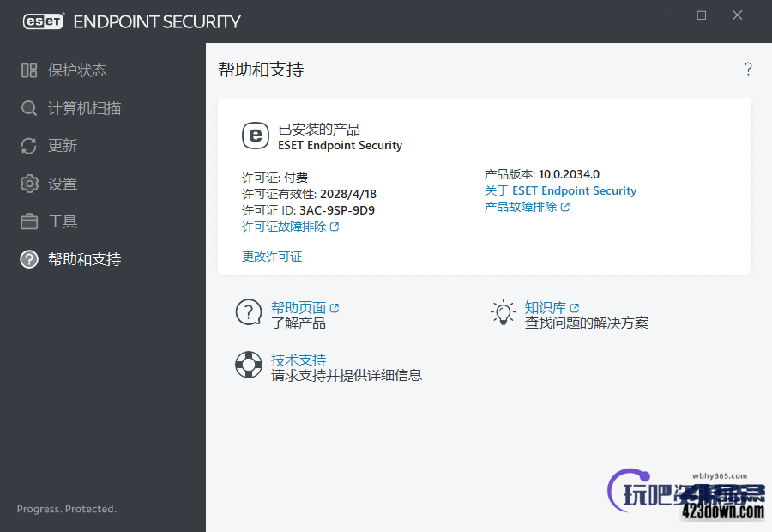This screenshot has height=532, width=772.
Task: Click the question mark help icon top right
Action: tap(748, 69)
